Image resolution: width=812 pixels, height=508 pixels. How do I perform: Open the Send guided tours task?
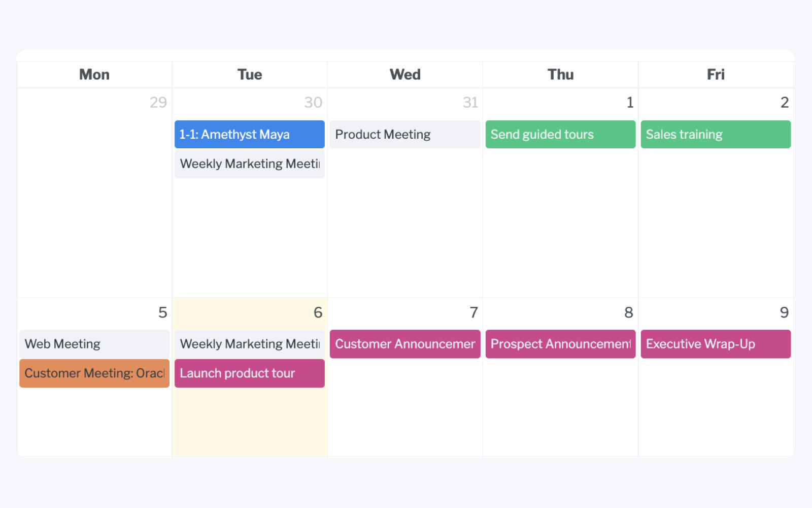[x=560, y=134]
